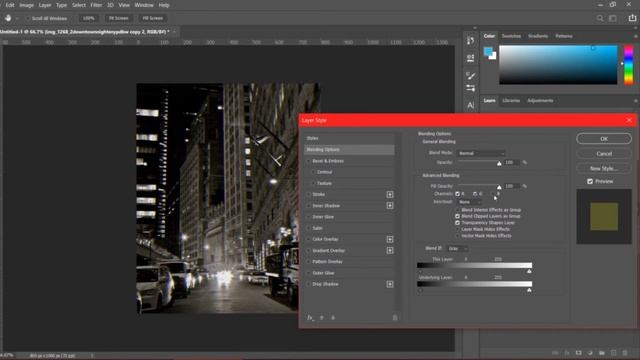
Task: Switch to the Libraries tab
Action: click(511, 101)
